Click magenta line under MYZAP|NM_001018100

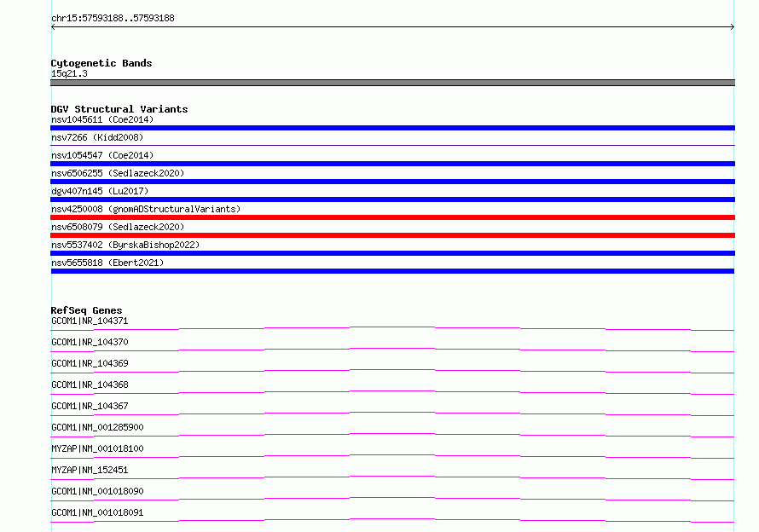(x=392, y=456)
